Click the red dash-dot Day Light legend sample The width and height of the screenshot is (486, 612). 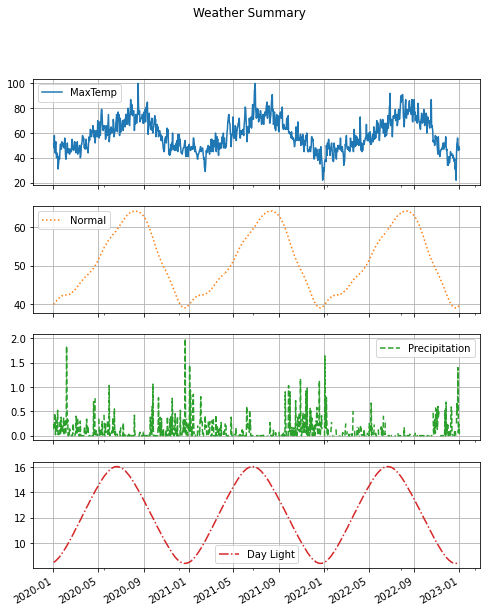tap(229, 554)
